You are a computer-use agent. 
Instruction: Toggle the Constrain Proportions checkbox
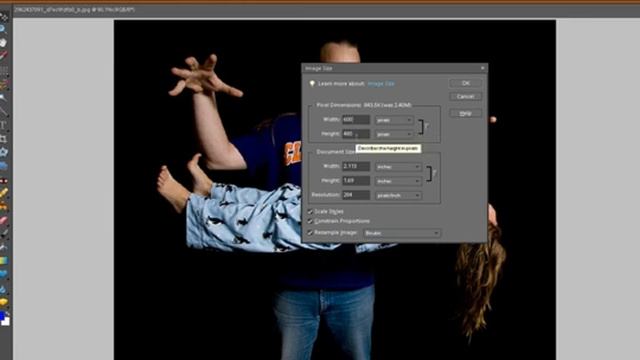[x=310, y=221]
